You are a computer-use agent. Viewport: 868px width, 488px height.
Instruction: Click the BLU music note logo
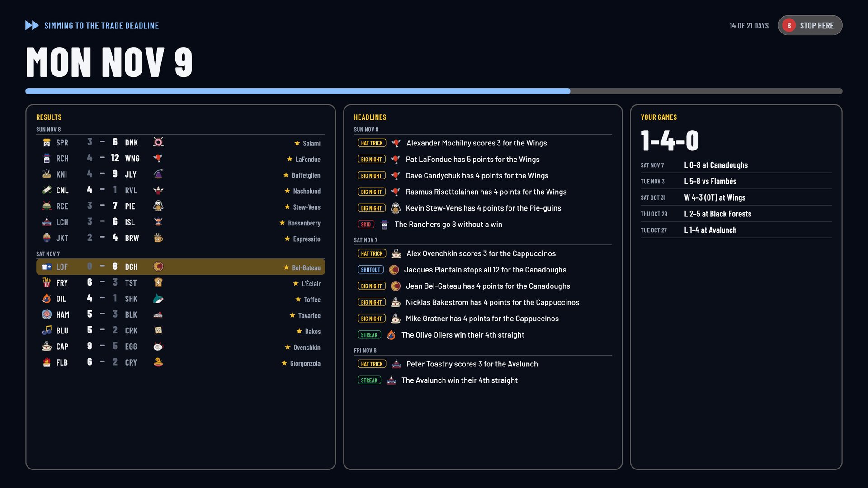coord(47,330)
